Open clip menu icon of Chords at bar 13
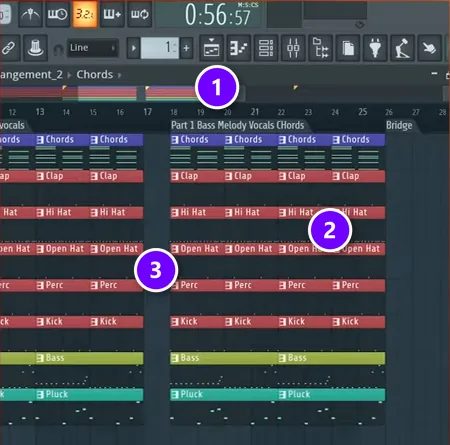 (40, 140)
